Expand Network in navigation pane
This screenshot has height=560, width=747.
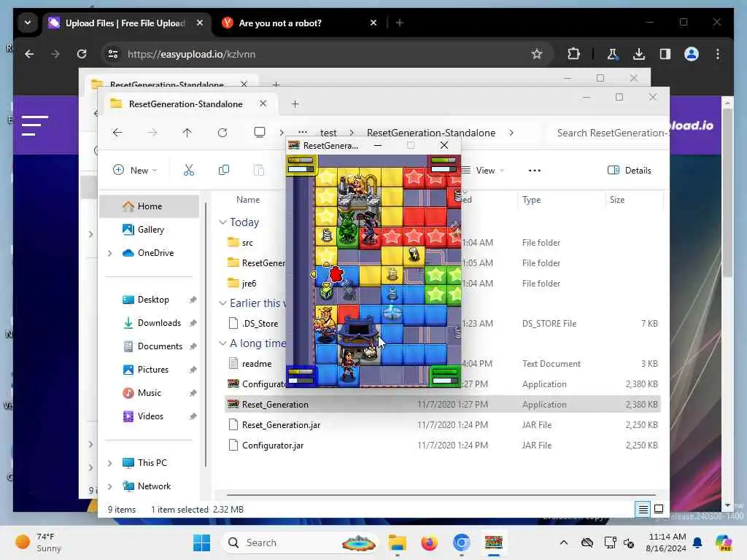coord(109,486)
